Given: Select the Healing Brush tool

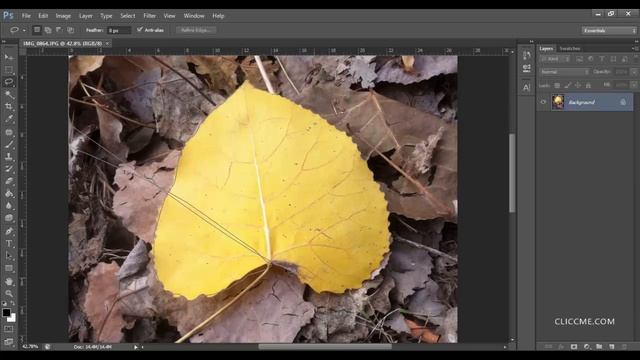Looking at the screenshot, I should tap(9, 132).
